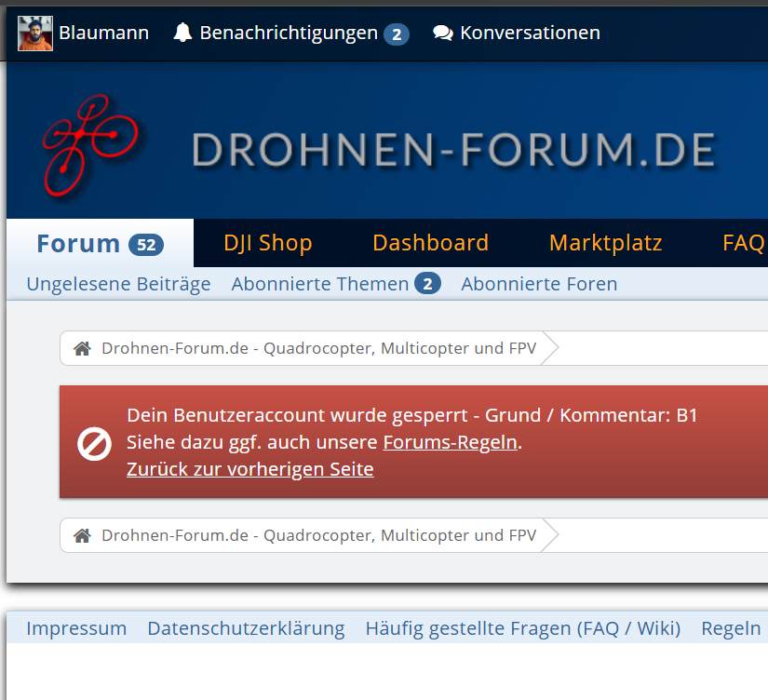Expand the breadcrumb chevron after the forum title

point(551,347)
